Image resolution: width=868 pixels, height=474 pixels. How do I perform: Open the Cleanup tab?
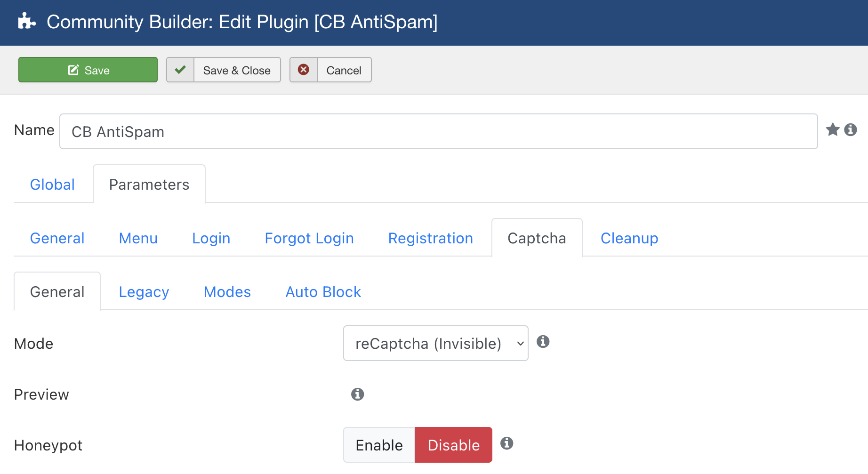click(x=629, y=238)
